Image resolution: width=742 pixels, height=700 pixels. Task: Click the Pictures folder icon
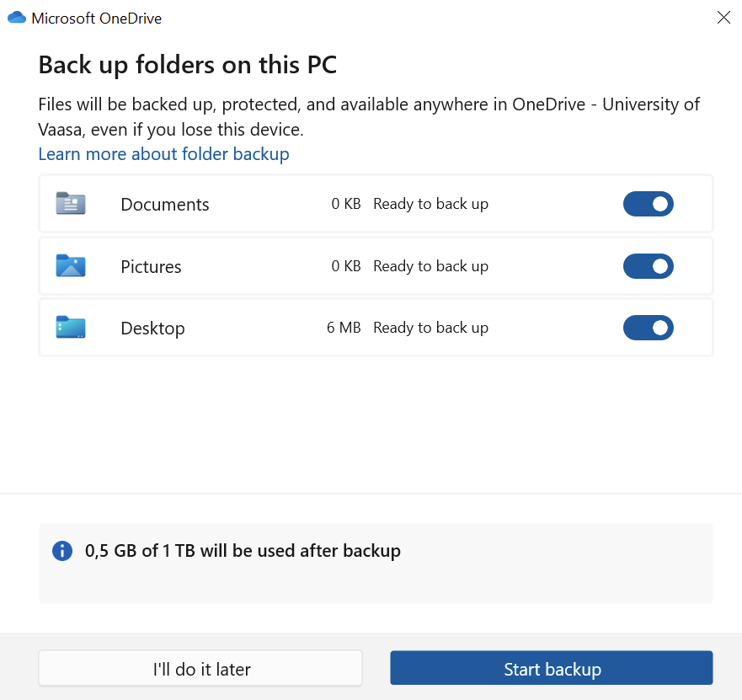(71, 266)
